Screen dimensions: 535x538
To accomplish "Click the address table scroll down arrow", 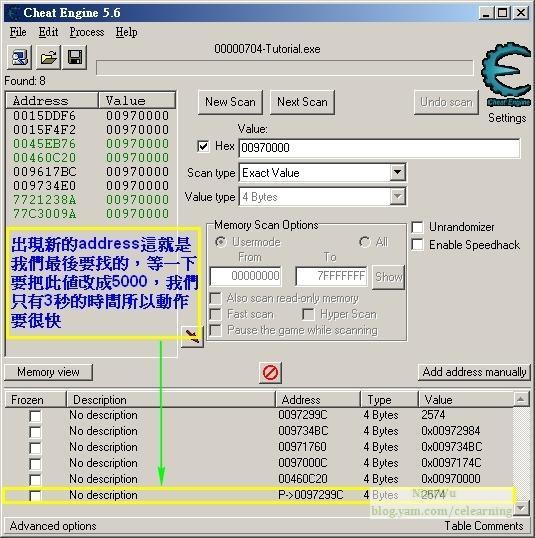I will 521,507.
